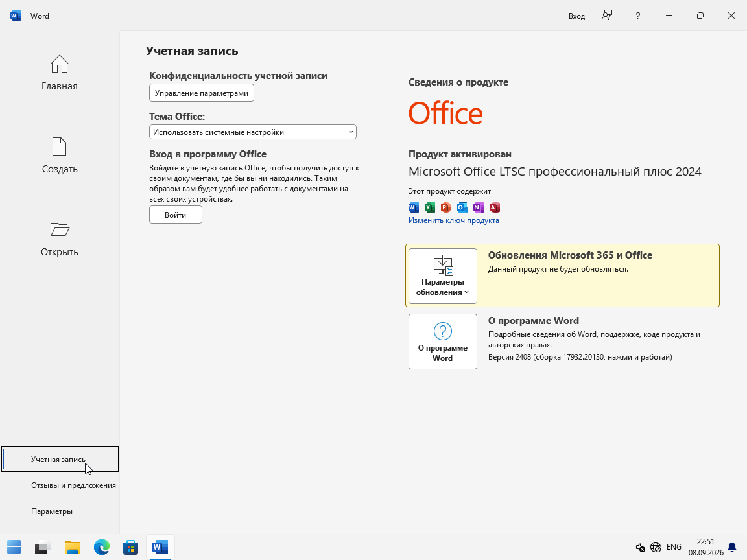Click Вход in the title bar
The height and width of the screenshot is (560, 747).
576,16
